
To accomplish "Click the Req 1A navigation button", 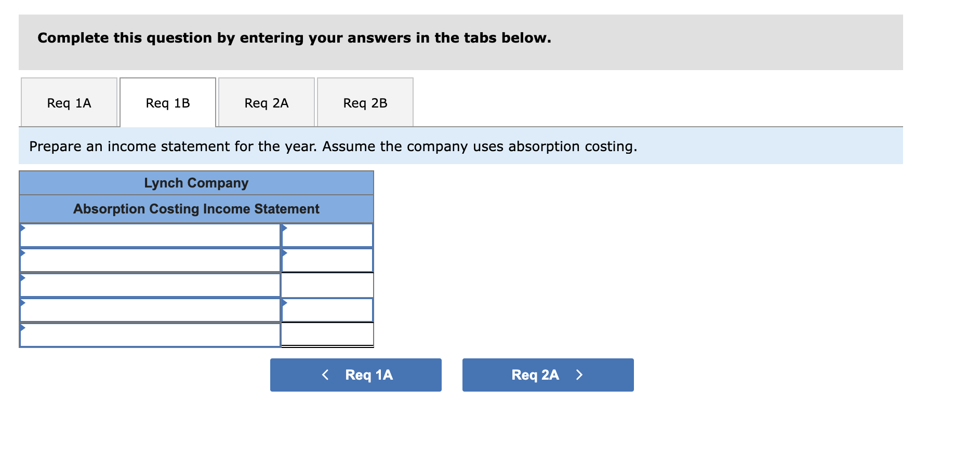I will coord(355,374).
